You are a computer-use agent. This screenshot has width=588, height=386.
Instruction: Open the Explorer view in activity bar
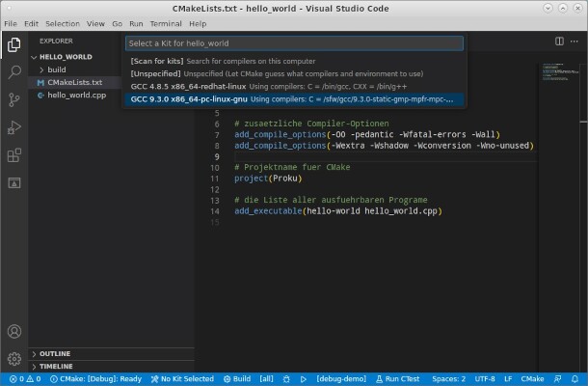coord(13,44)
